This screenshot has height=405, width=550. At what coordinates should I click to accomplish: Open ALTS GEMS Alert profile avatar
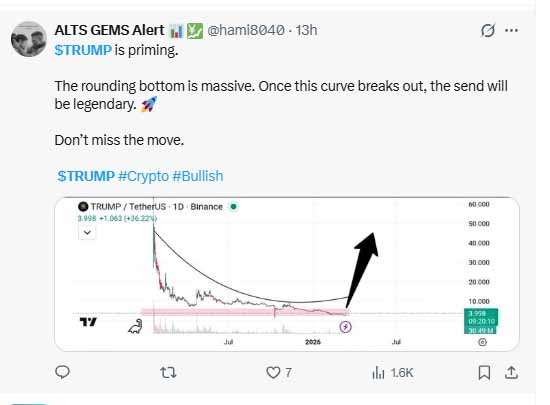pyautogui.click(x=29, y=39)
